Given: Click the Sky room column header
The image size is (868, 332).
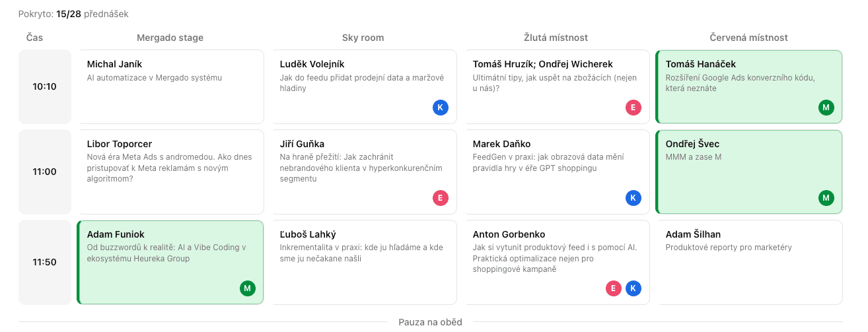Looking at the screenshot, I should [x=363, y=38].
